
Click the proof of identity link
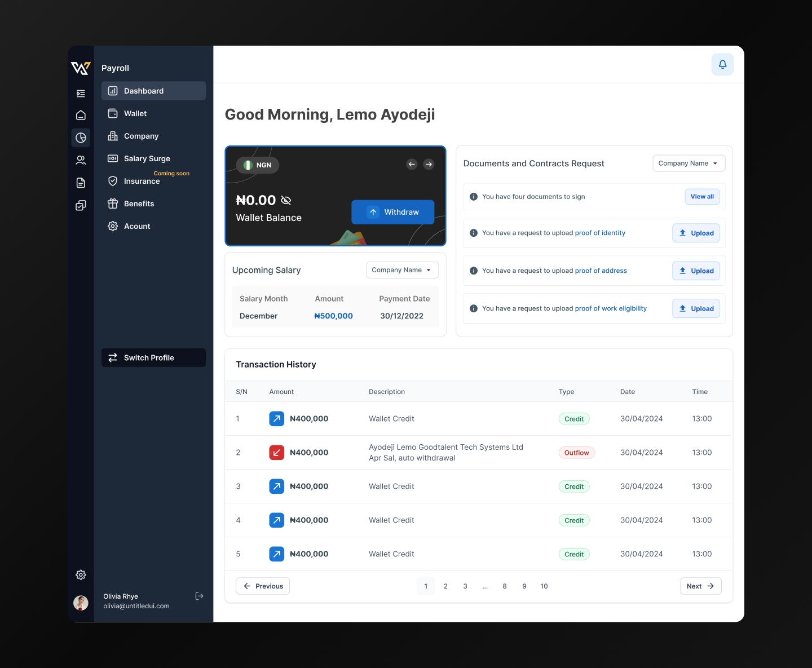pos(600,233)
